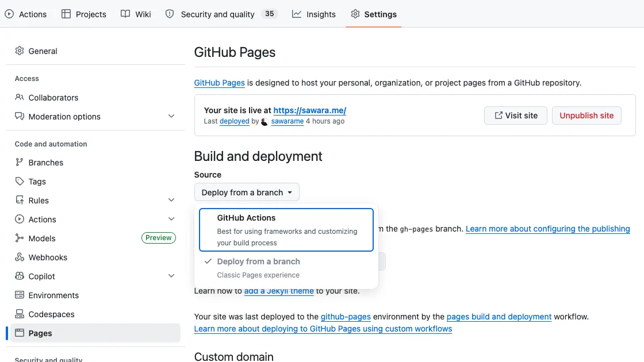
Task: Open the Actions tab
Action: (x=26, y=14)
